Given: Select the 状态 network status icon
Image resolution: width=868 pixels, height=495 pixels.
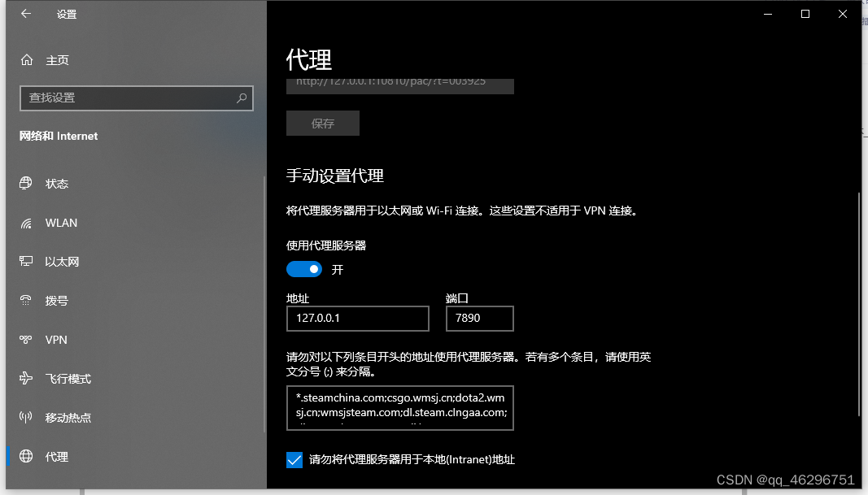Looking at the screenshot, I should click(24, 184).
